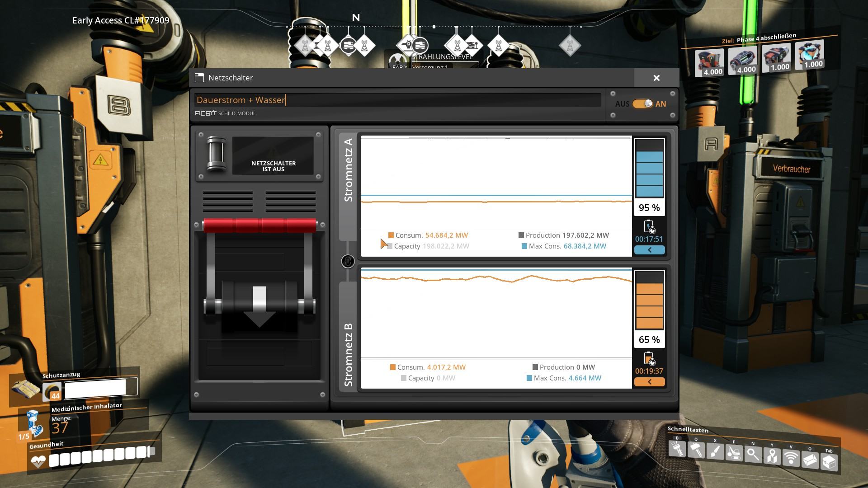
Task: Click the signal scanner hotkey icon (V)
Action: point(791,458)
